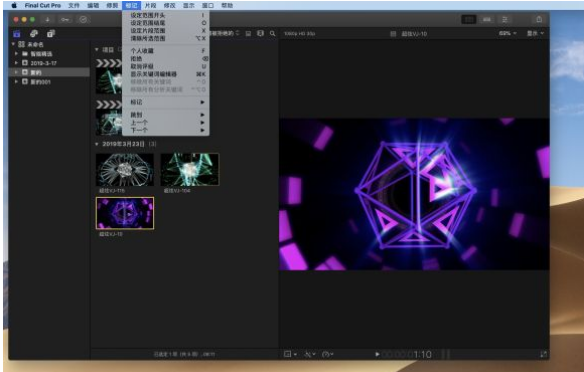Image resolution: width=584 pixels, height=372 pixels.
Task: Open the 编辑 (Edit) menu
Action: coord(93,5)
